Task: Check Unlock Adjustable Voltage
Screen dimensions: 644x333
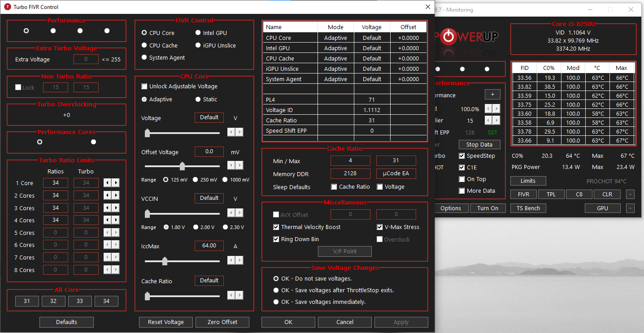Action: (144, 86)
